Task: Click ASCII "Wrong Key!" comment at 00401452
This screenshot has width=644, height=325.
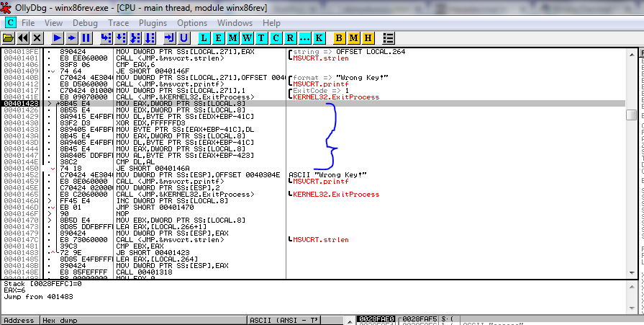Action: click(327, 175)
